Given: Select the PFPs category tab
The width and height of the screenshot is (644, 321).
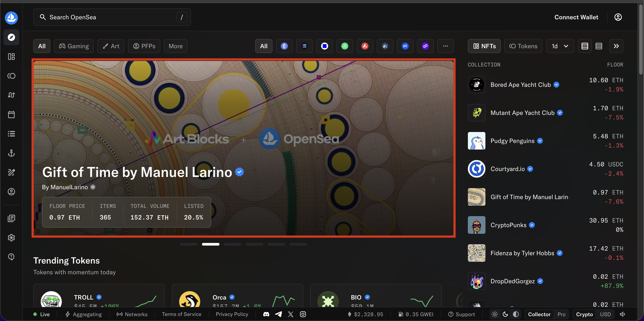Looking at the screenshot, I should tap(144, 46).
